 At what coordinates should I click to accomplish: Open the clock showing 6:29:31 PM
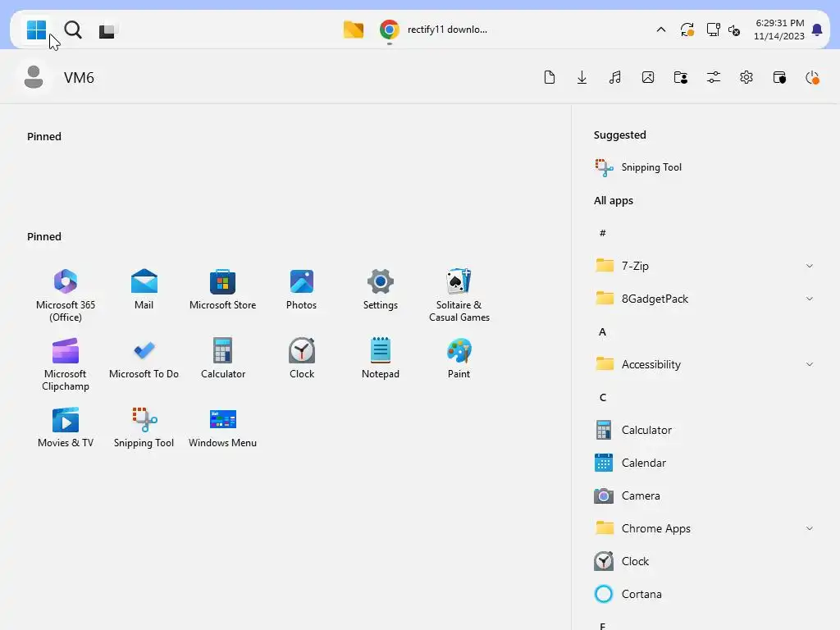coord(779,30)
